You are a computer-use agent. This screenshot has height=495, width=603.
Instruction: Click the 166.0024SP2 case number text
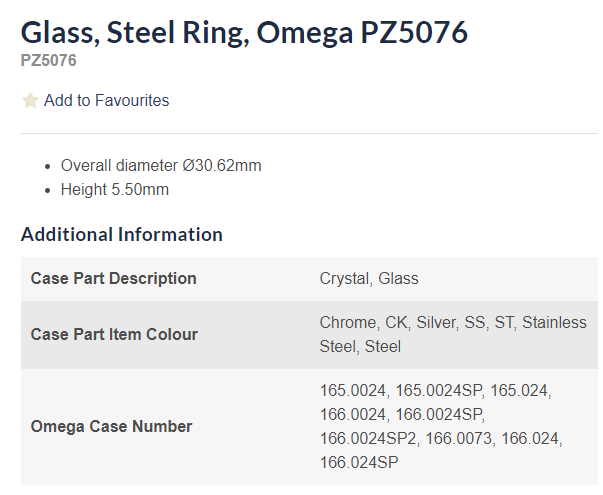(368, 438)
